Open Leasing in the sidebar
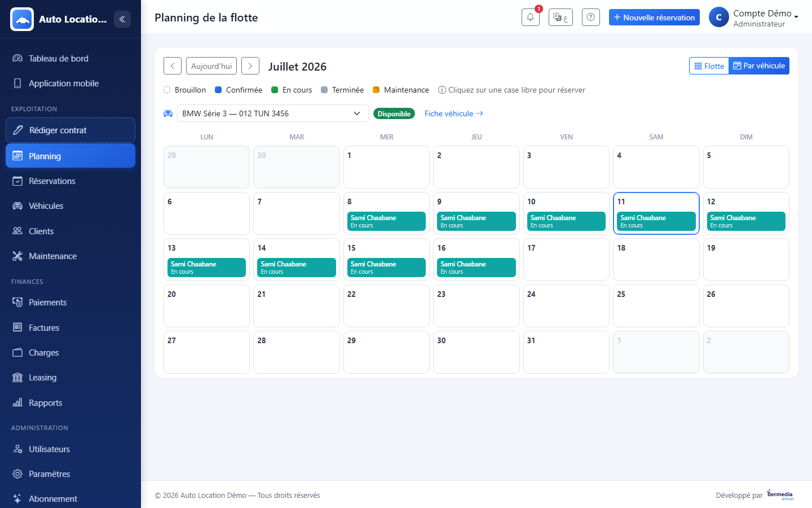Viewport: 812px width, 508px height. 70,377
